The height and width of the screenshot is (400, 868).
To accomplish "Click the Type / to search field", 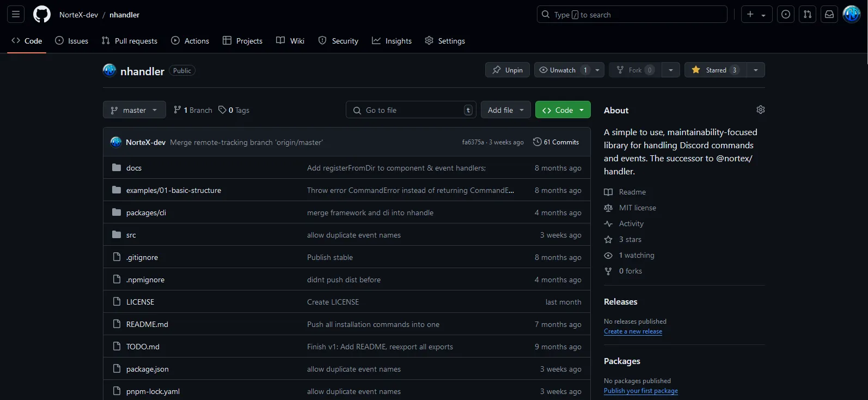I will coord(632,15).
